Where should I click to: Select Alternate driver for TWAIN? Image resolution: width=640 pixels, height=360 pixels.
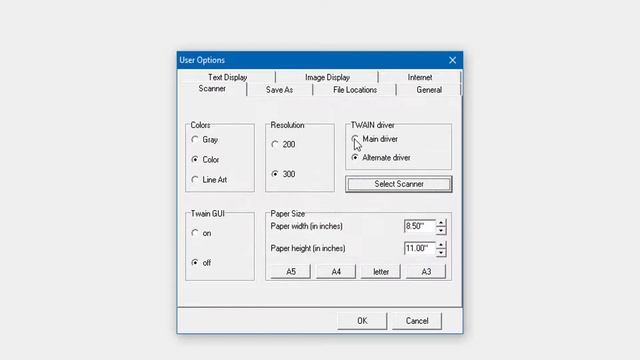(x=355, y=158)
